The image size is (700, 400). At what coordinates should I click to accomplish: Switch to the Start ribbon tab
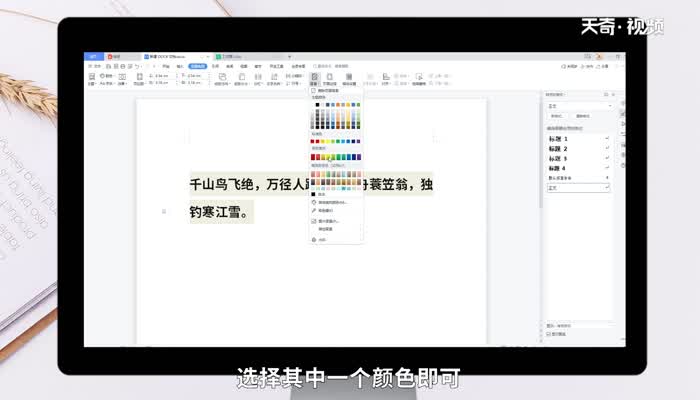(166, 67)
